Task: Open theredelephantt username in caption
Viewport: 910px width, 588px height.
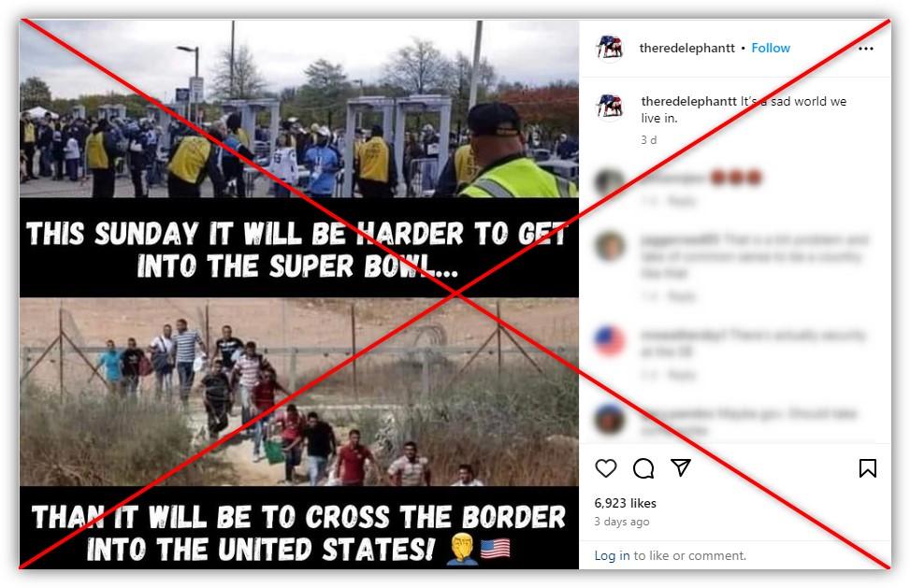Action: (689, 101)
